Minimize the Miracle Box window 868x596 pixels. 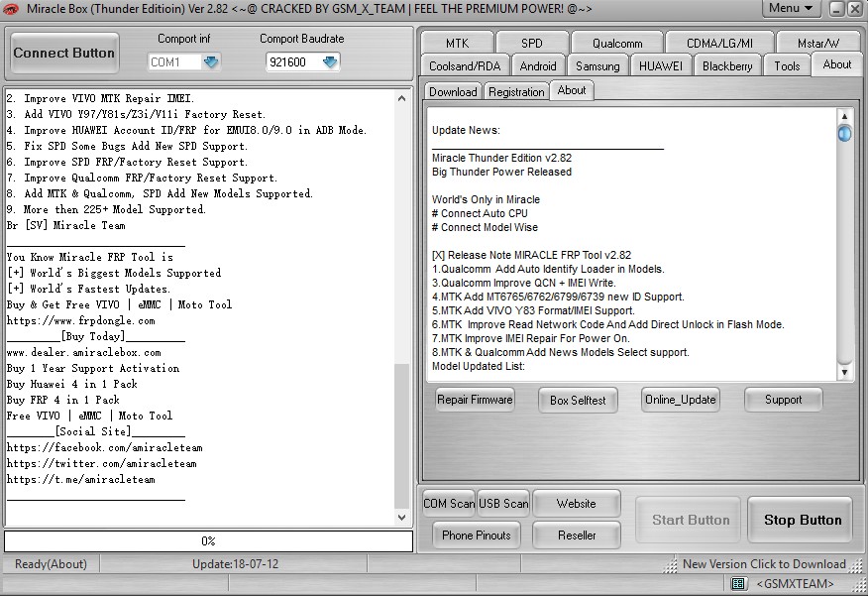pyautogui.click(x=836, y=8)
